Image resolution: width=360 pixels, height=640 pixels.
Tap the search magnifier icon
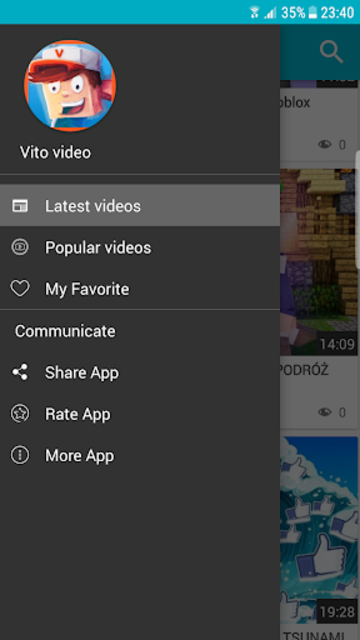pyautogui.click(x=331, y=52)
